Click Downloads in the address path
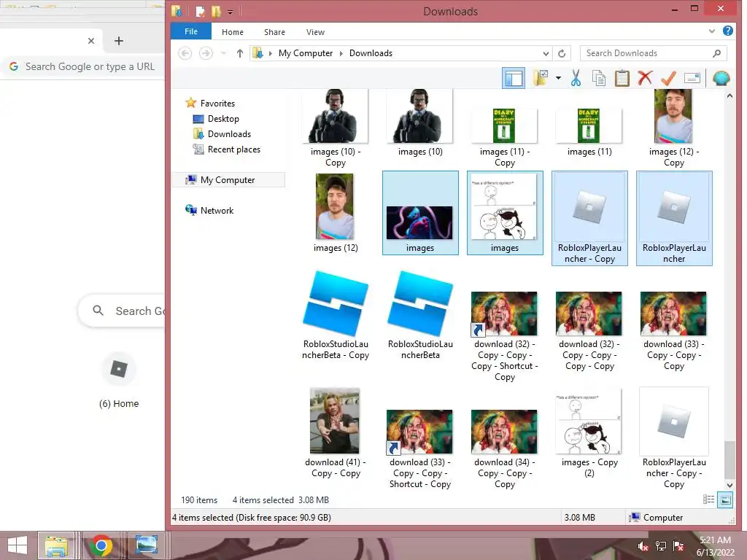This screenshot has height=560, width=747. click(371, 52)
